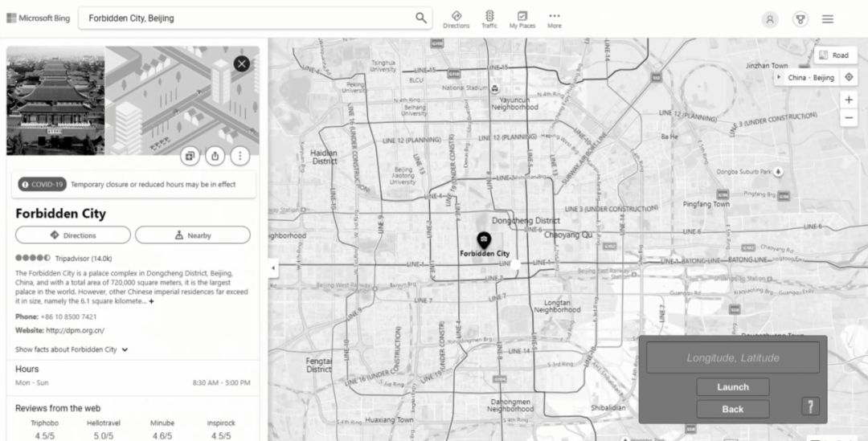Viewport: 868px width, 441px height.
Task: Open the rewards trophy icon
Action: tap(800, 19)
